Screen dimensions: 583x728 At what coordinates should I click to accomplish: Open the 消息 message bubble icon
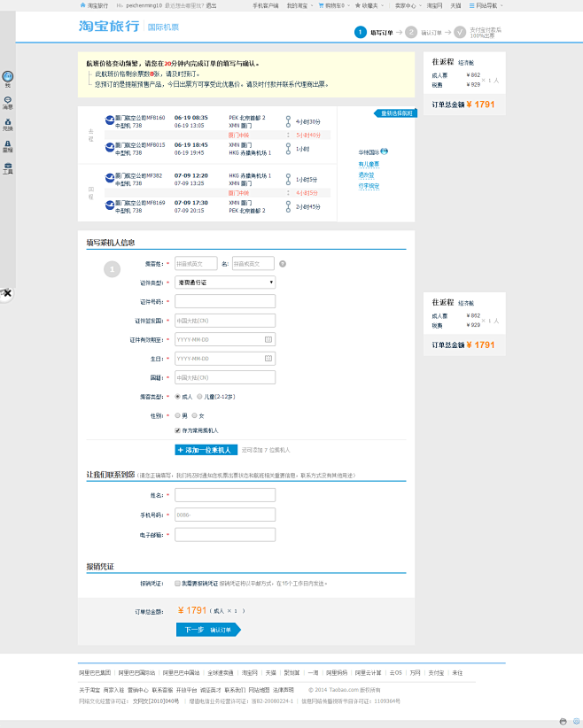[x=7, y=100]
